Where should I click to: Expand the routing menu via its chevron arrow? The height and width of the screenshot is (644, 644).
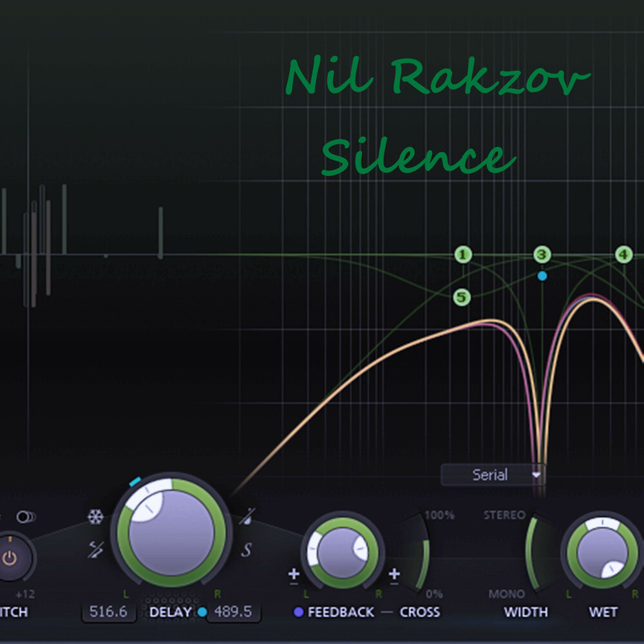click(536, 475)
